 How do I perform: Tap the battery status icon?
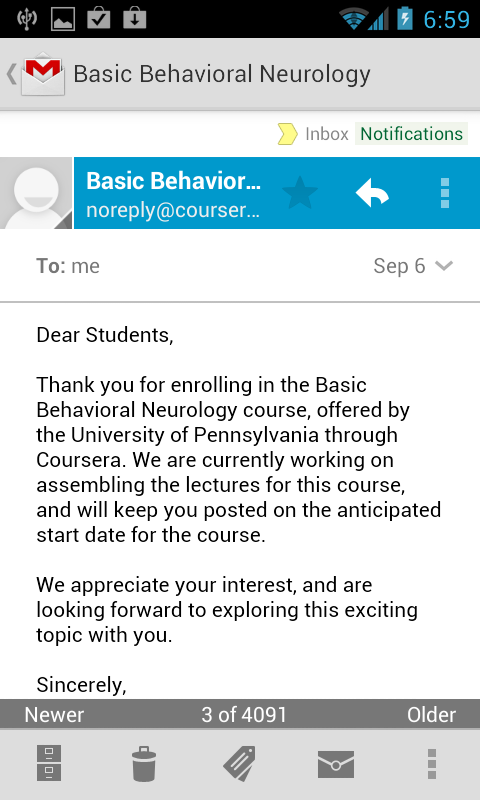pyautogui.click(x=405, y=19)
